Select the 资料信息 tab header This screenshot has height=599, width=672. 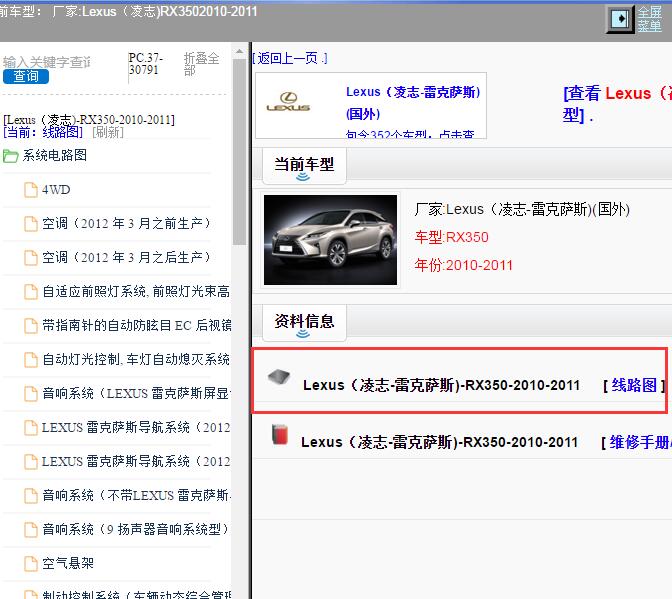pos(304,322)
